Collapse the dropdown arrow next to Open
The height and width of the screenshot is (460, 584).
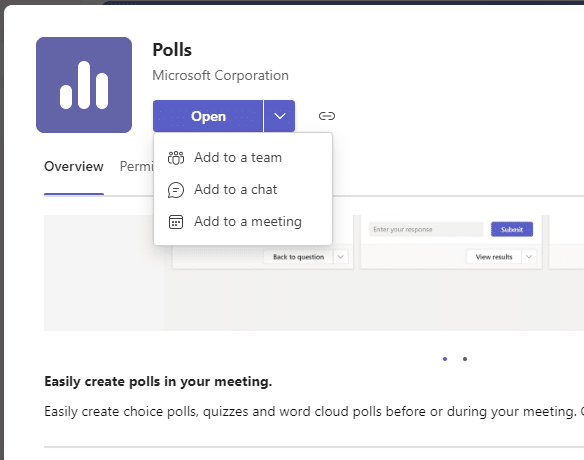coord(280,116)
